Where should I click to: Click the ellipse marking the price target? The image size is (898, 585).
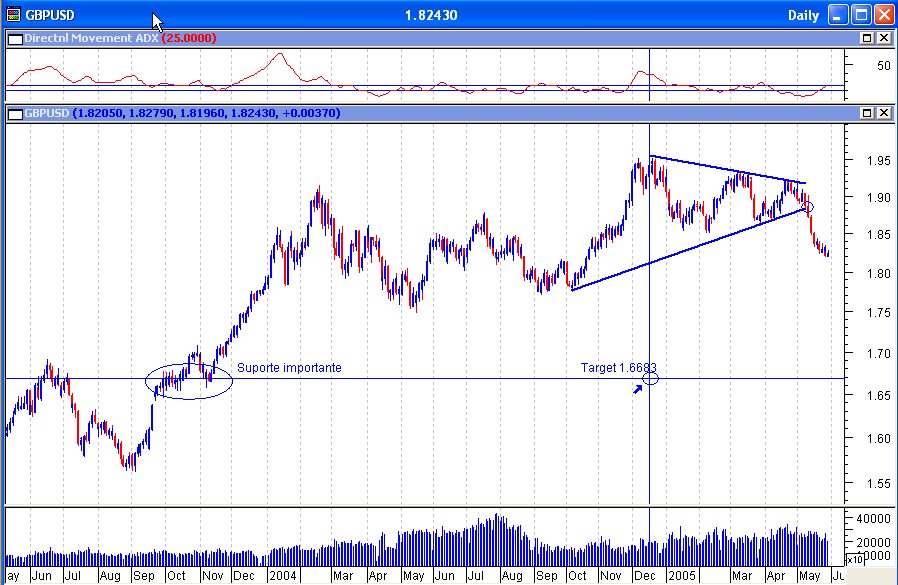pos(651,379)
